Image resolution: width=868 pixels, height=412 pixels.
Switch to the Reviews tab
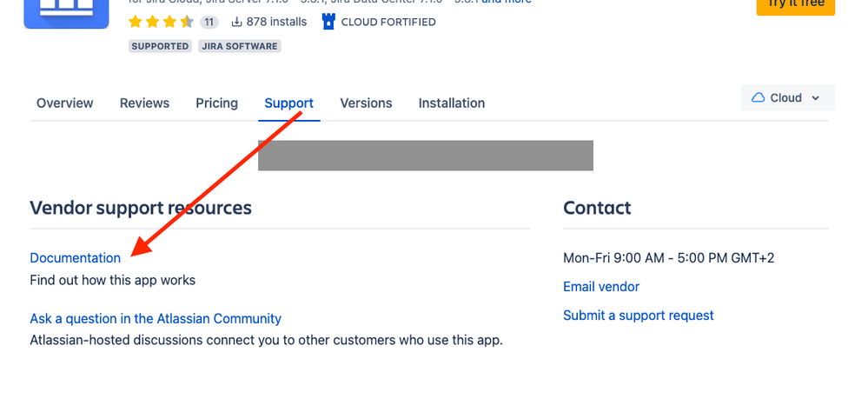[x=144, y=103]
